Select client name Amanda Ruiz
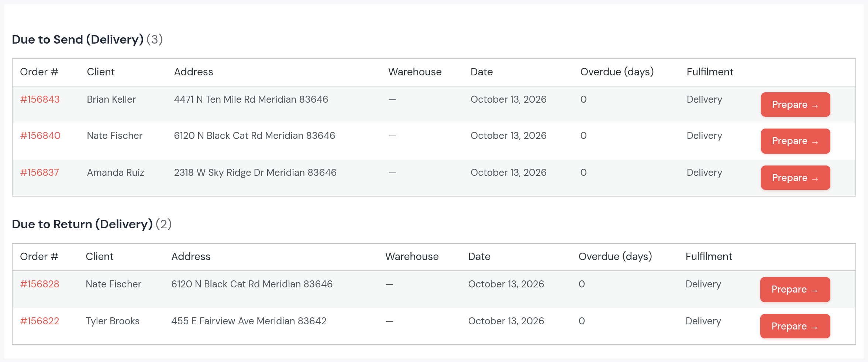Image resolution: width=868 pixels, height=362 pixels. click(116, 173)
